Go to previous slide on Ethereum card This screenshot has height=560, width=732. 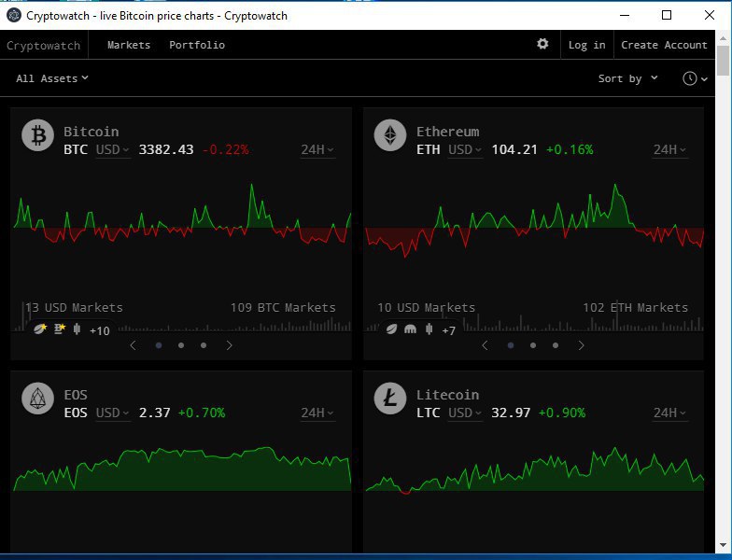pos(486,345)
